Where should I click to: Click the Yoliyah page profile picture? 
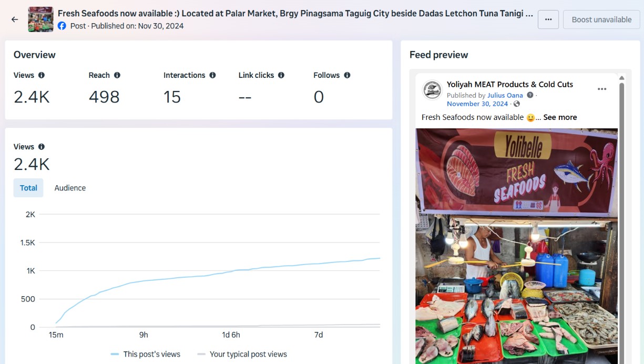(432, 90)
